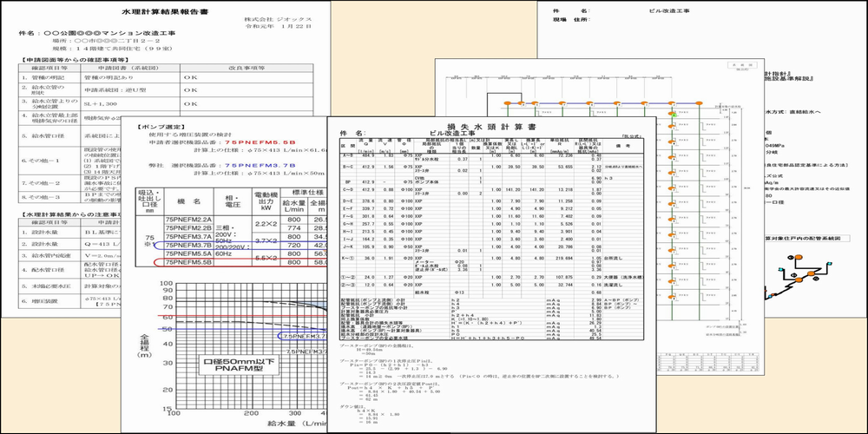Click the メーター row
The height and width of the screenshot is (434, 868).
pyautogui.click(x=492, y=262)
